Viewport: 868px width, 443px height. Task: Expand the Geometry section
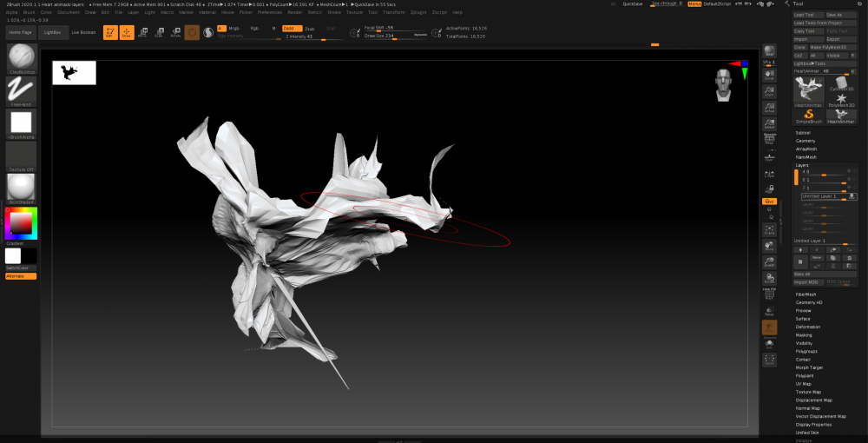click(806, 142)
